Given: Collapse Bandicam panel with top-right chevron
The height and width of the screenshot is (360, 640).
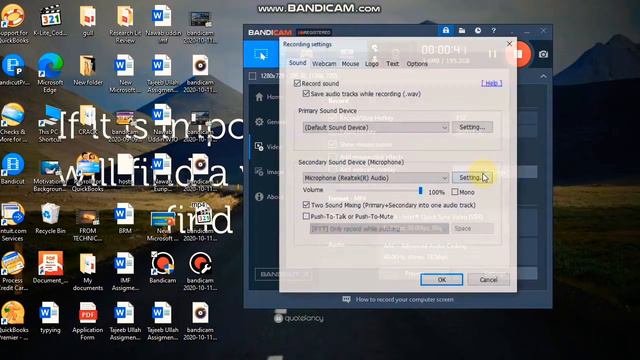Looking at the screenshot, I should (x=543, y=76).
